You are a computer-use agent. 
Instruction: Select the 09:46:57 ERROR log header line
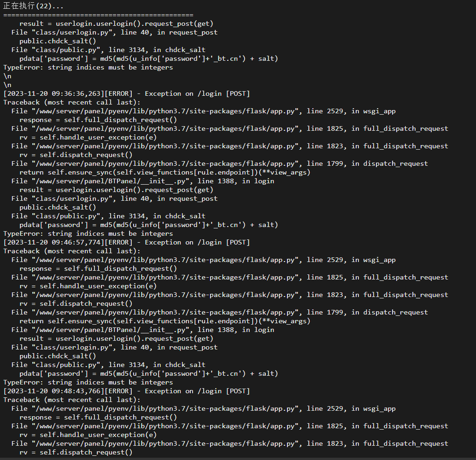coord(126,242)
